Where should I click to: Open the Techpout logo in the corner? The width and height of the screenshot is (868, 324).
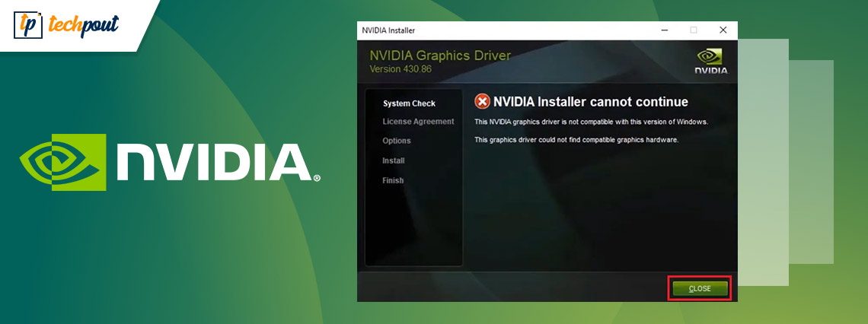pos(66,24)
